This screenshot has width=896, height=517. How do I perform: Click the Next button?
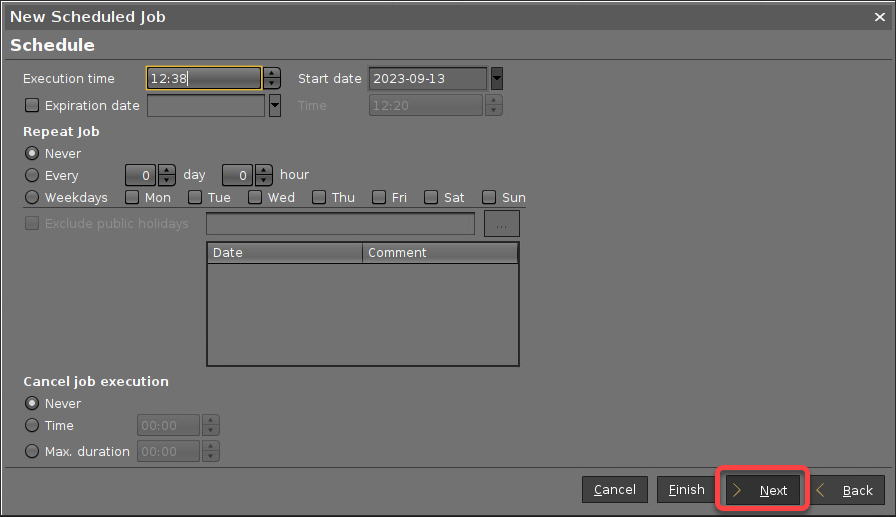tap(761, 490)
